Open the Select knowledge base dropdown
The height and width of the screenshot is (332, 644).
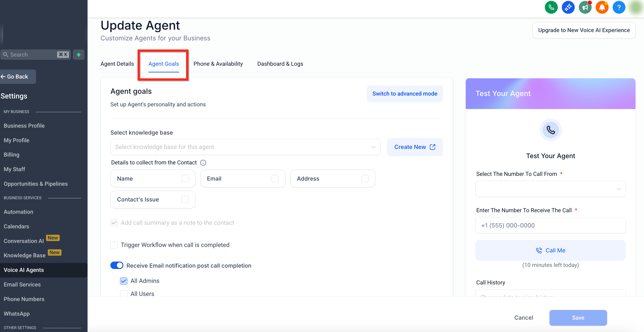[x=245, y=147]
